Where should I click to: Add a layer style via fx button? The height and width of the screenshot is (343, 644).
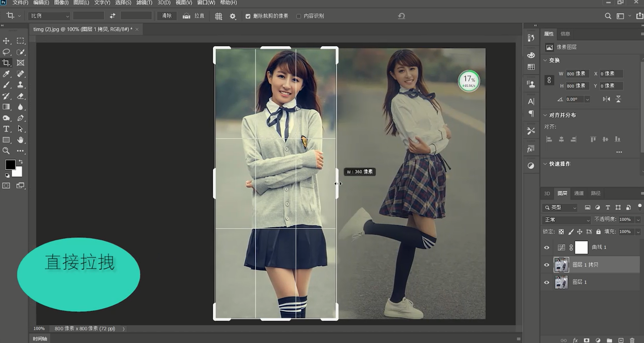[x=575, y=340]
